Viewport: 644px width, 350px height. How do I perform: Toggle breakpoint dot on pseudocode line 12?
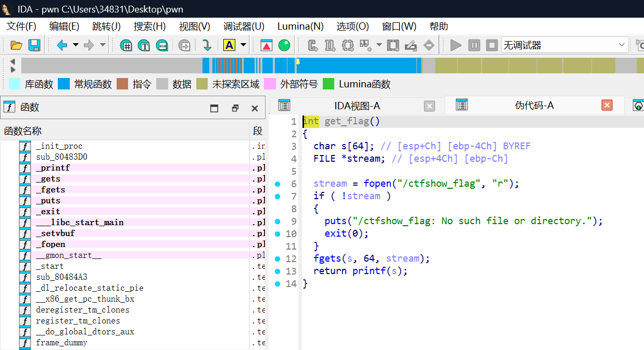point(277,258)
